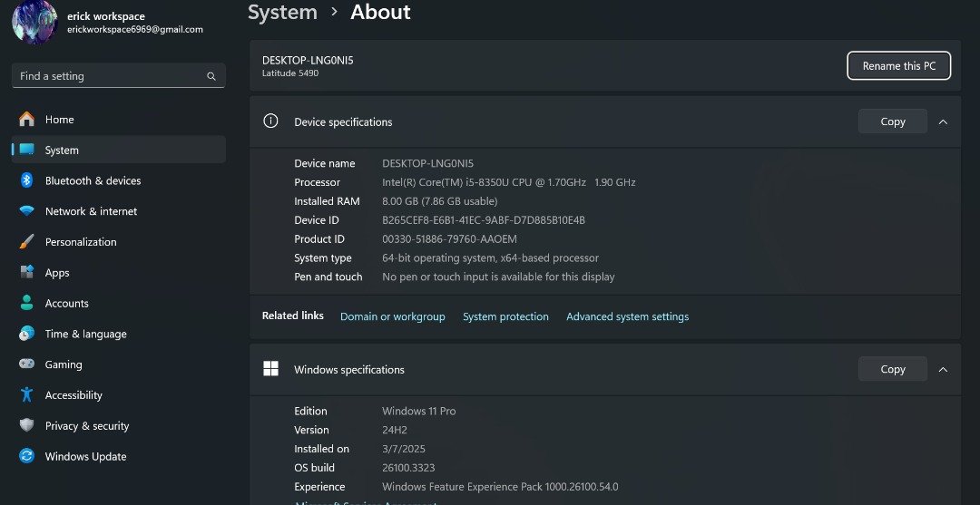980x505 pixels.
Task: Click the Windows 11 Pro edition value
Action: tap(418, 411)
